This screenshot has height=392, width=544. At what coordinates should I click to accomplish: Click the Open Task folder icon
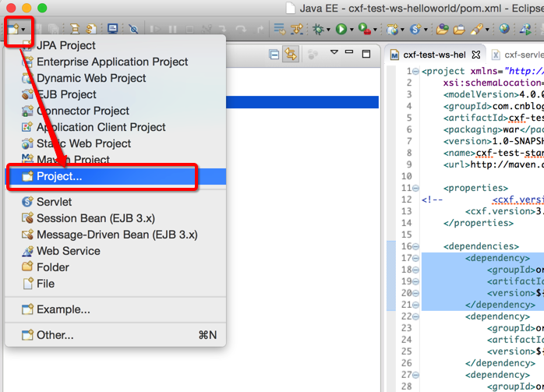(459, 29)
